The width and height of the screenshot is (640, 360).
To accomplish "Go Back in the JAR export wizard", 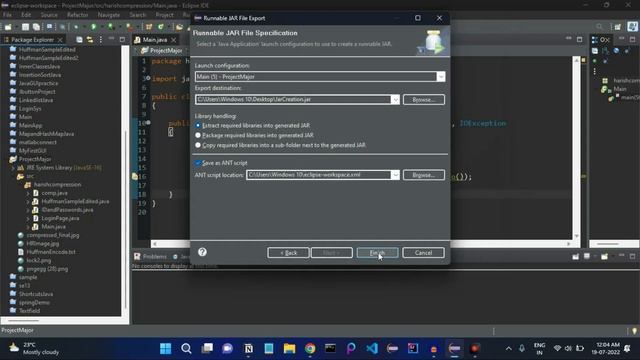I will click(x=289, y=253).
